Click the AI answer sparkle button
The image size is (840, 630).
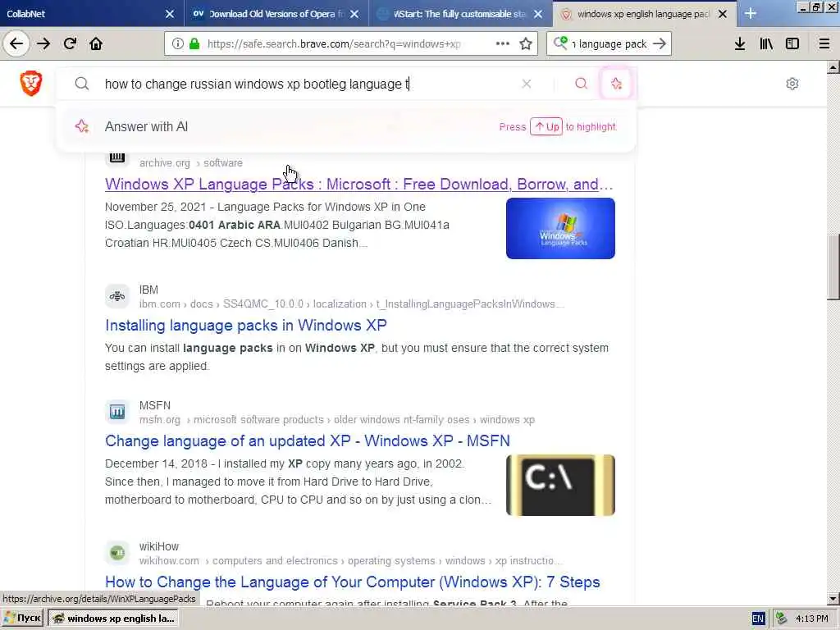pos(617,84)
